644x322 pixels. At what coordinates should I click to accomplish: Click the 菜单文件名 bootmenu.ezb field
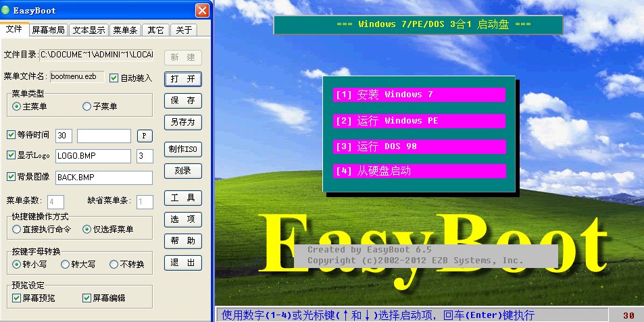click(77, 77)
